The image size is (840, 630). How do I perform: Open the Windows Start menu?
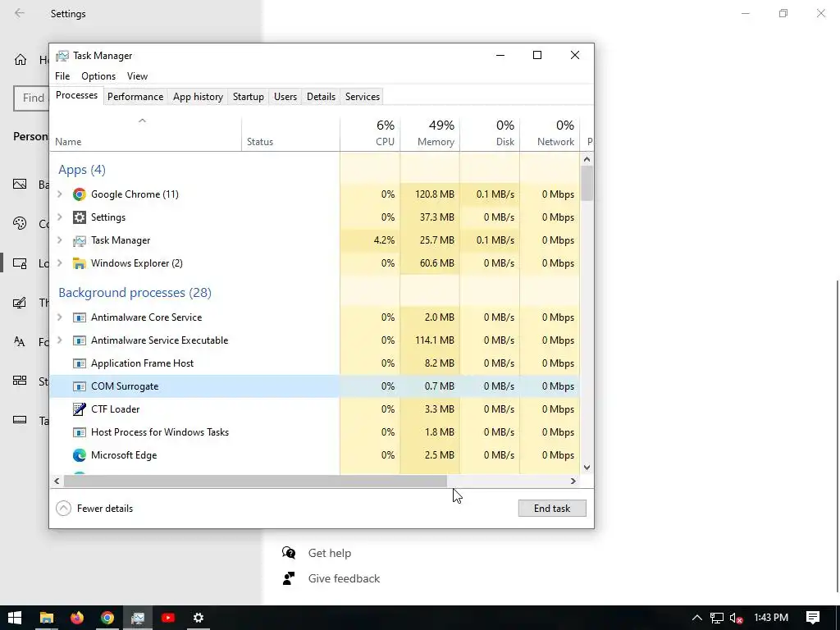click(x=15, y=618)
